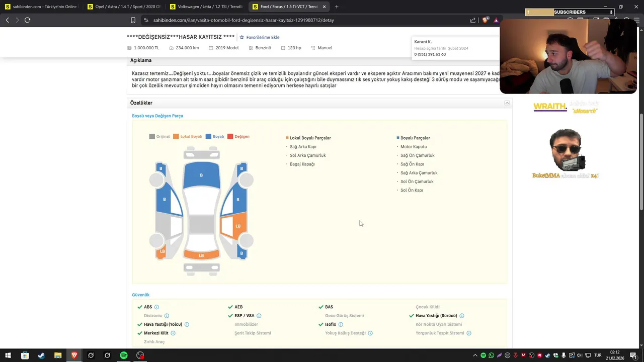Click the 2019 Model text
Viewport: 644px width, 362px height.
[227, 48]
